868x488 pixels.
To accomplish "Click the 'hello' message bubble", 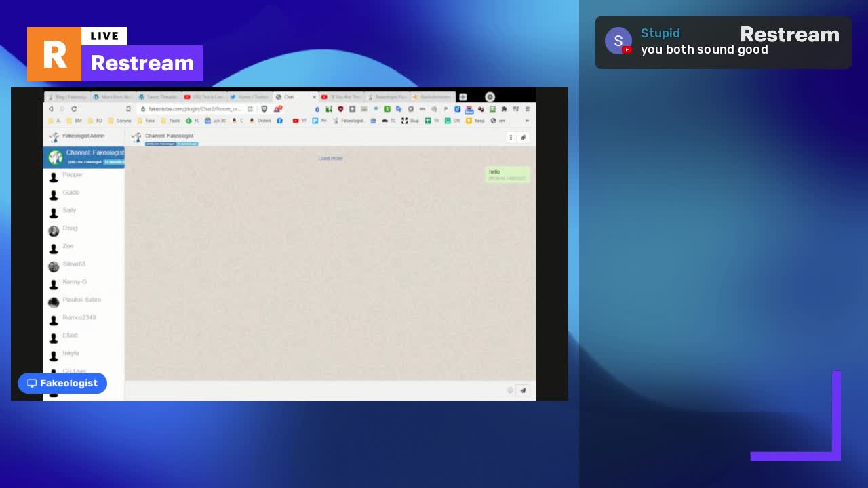I will coord(507,175).
